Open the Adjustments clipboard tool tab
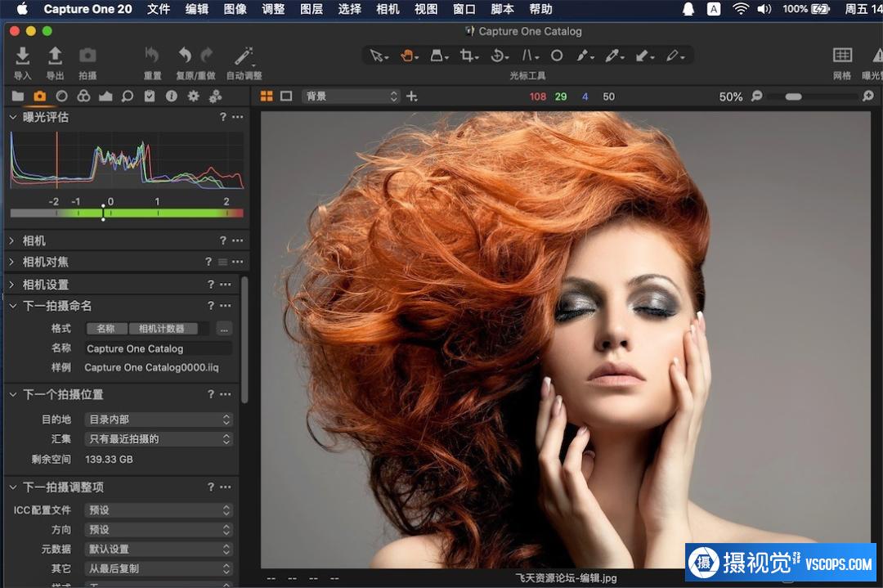 pyautogui.click(x=150, y=97)
